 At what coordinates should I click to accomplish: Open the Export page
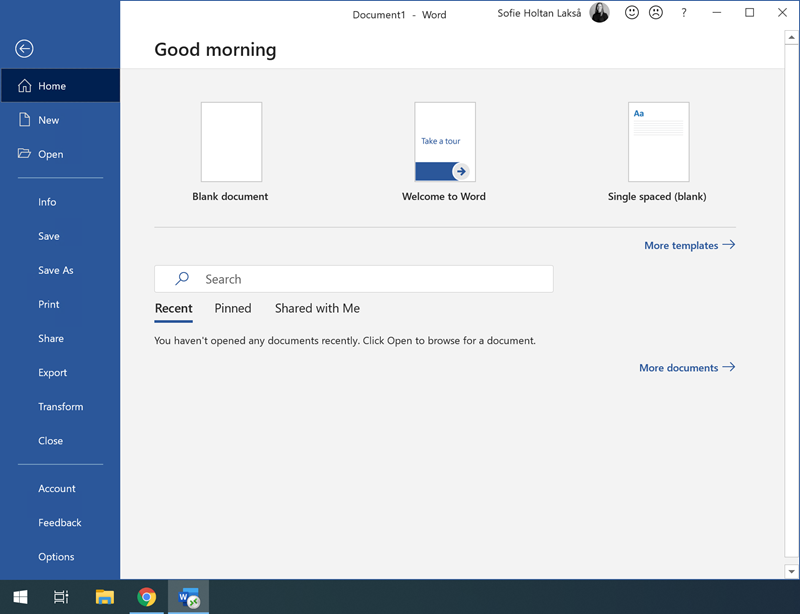tap(60, 373)
